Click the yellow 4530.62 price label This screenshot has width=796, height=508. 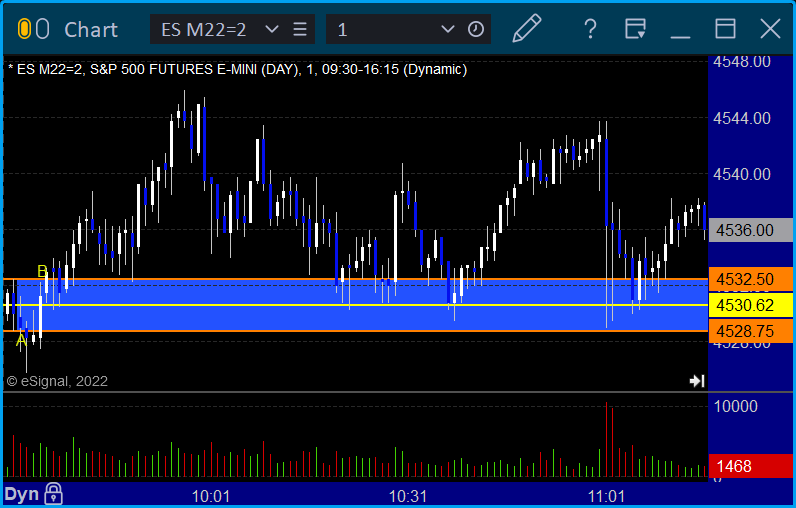pyautogui.click(x=750, y=305)
